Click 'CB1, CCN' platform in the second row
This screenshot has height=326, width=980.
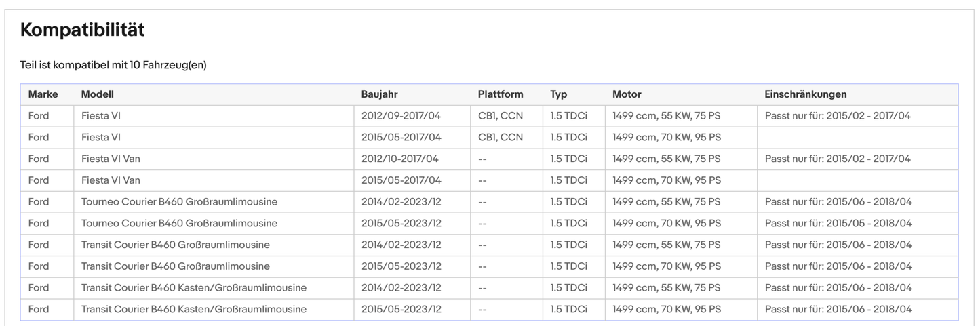501,137
